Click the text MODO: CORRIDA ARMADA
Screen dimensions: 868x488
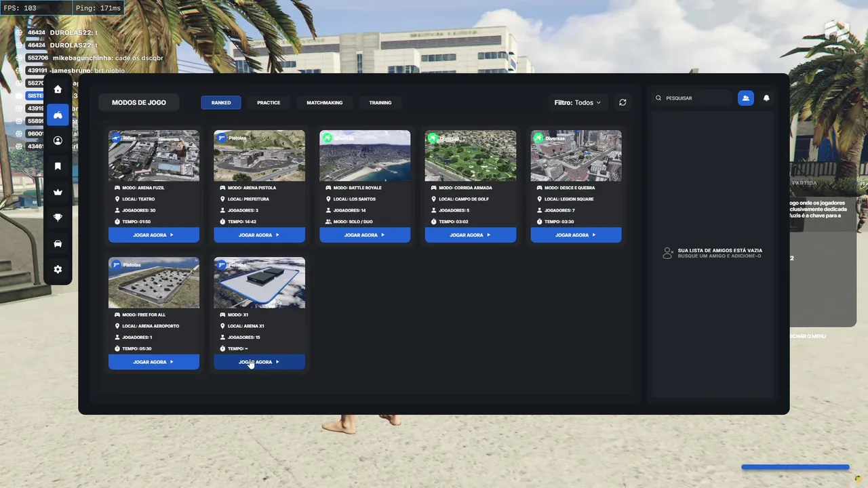tap(465, 188)
